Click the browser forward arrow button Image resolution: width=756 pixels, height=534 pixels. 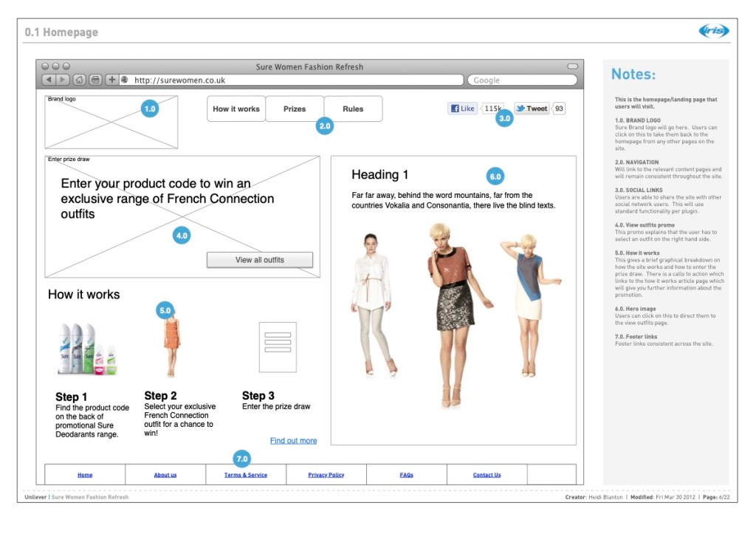[62, 80]
